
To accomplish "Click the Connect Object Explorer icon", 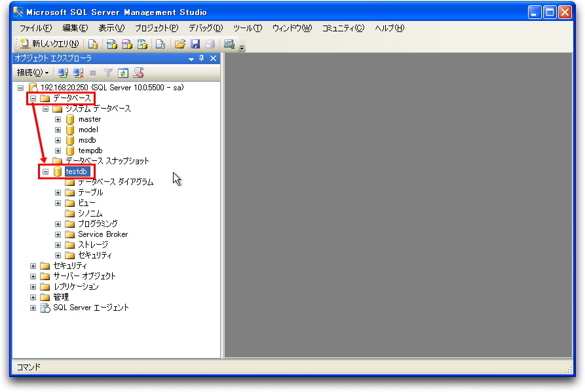I will (x=63, y=73).
